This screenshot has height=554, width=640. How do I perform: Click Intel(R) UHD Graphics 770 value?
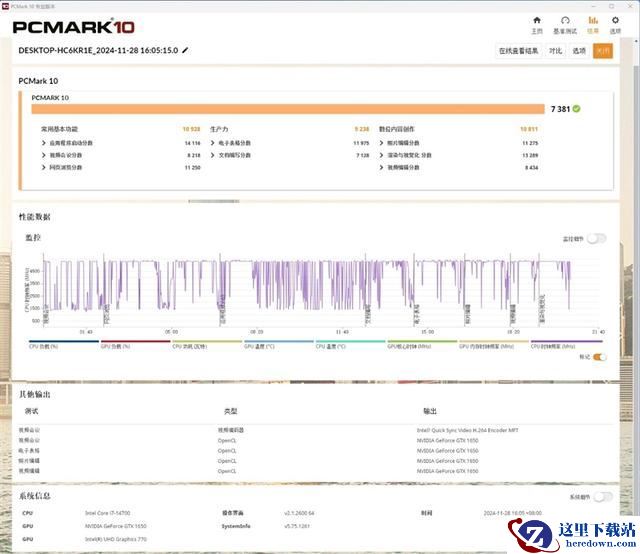pos(116,539)
